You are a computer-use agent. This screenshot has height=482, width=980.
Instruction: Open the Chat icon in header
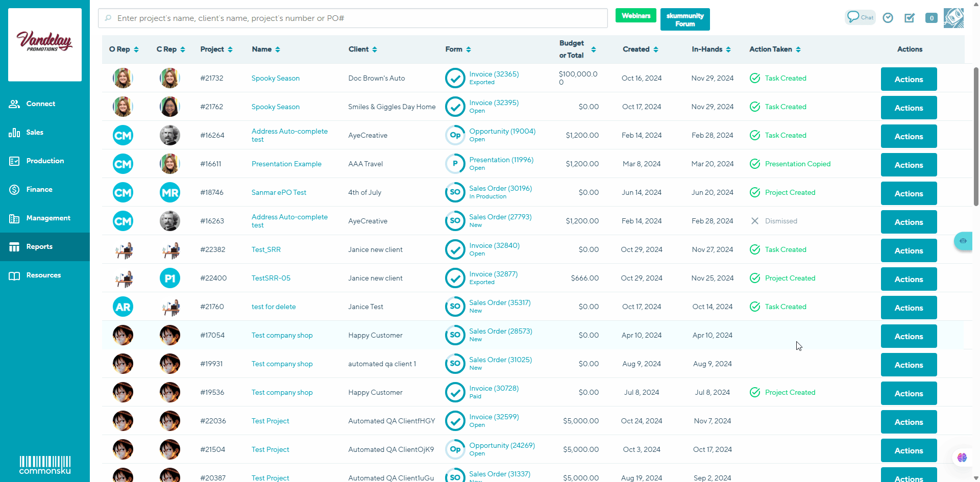(x=860, y=17)
